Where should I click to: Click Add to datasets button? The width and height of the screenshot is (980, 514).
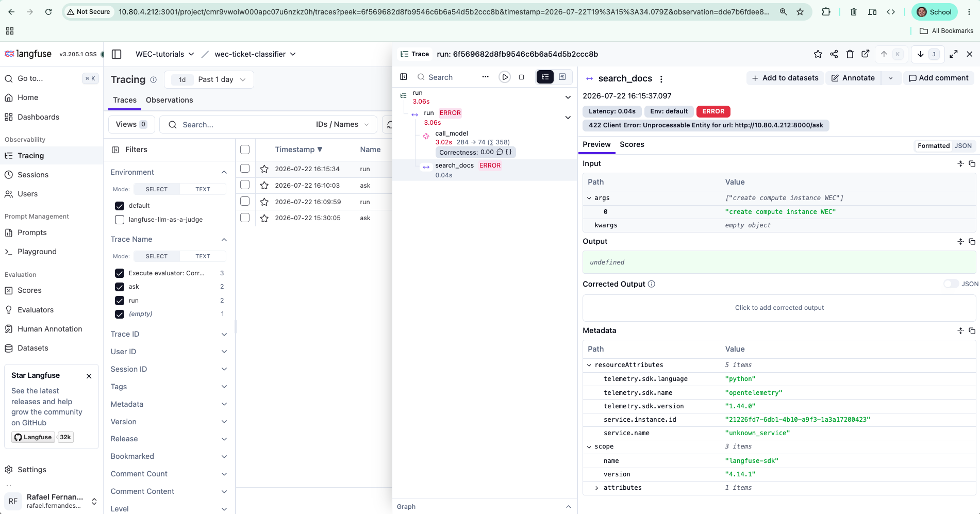[785, 78]
